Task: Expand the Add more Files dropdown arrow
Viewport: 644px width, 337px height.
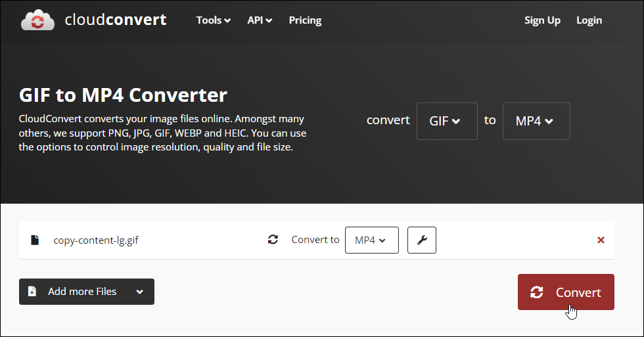Action: (139, 292)
